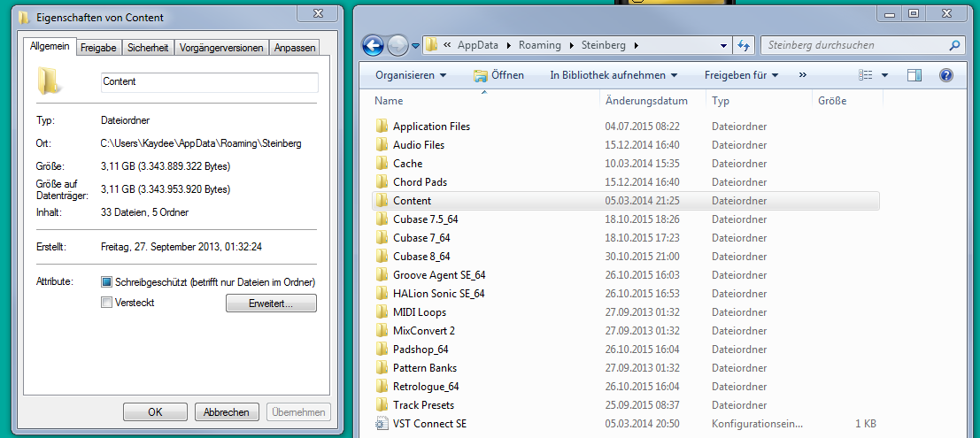The image size is (980, 438).
Task: Click OK in properties dialog
Action: point(155,411)
